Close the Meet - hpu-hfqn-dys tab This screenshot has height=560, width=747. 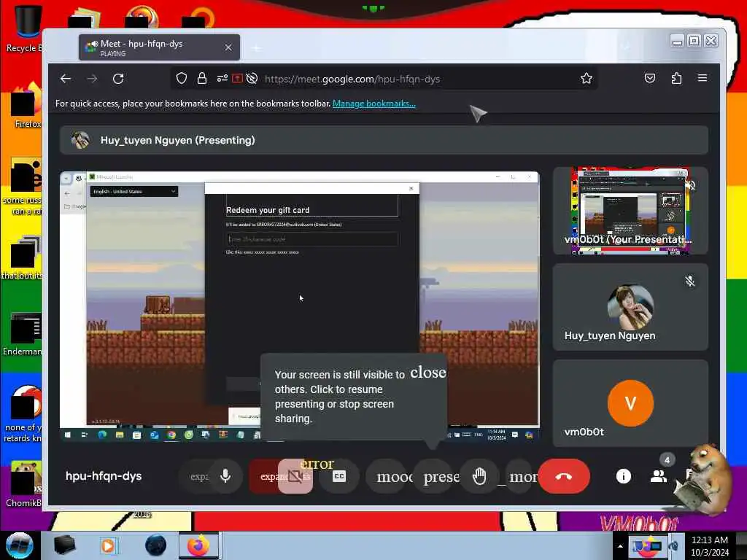click(228, 47)
